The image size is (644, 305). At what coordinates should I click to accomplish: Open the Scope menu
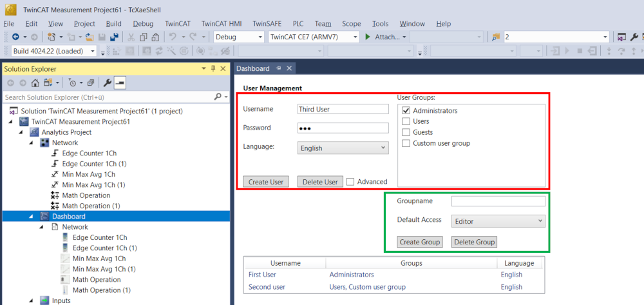(351, 23)
